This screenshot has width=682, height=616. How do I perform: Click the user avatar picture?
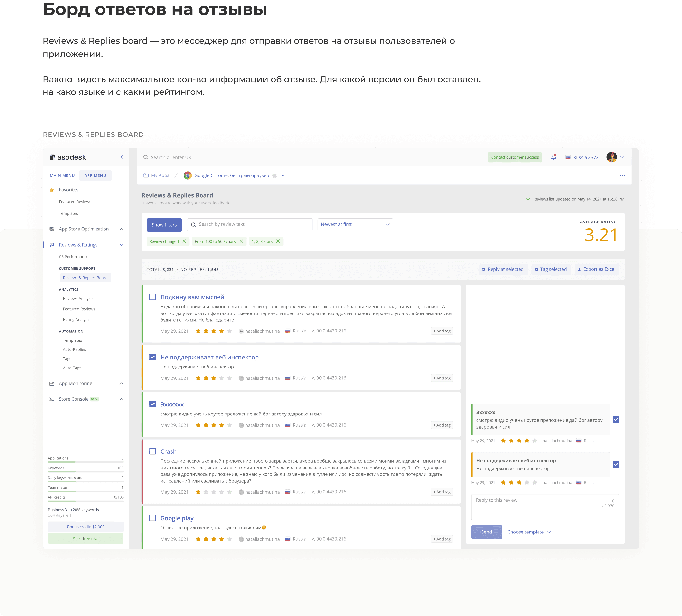(x=611, y=157)
